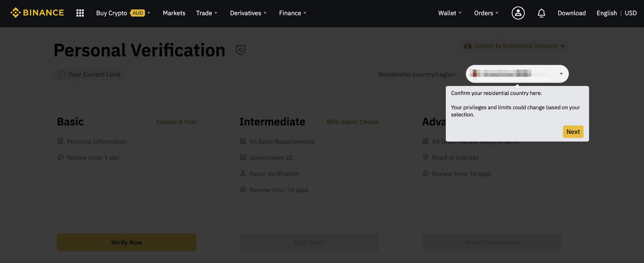
Task: Click the country dropdown arrow
Action: pos(561,74)
